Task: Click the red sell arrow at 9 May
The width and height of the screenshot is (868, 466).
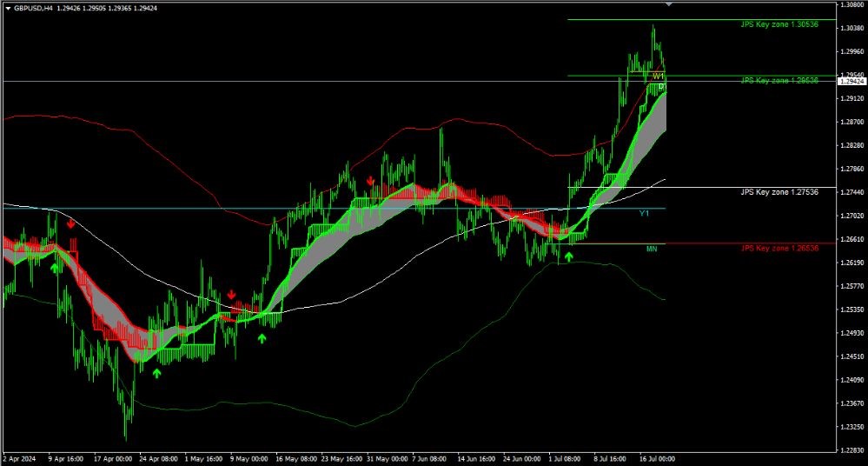Action: [231, 294]
